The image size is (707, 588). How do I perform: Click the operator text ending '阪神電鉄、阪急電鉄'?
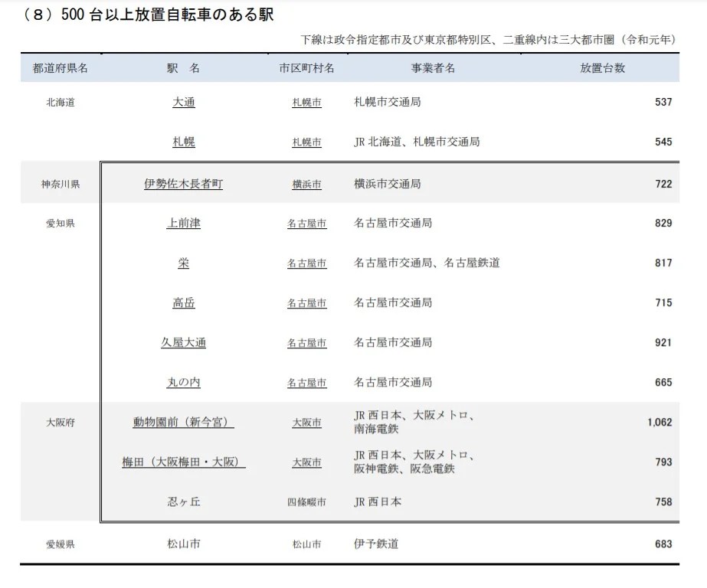(x=414, y=462)
